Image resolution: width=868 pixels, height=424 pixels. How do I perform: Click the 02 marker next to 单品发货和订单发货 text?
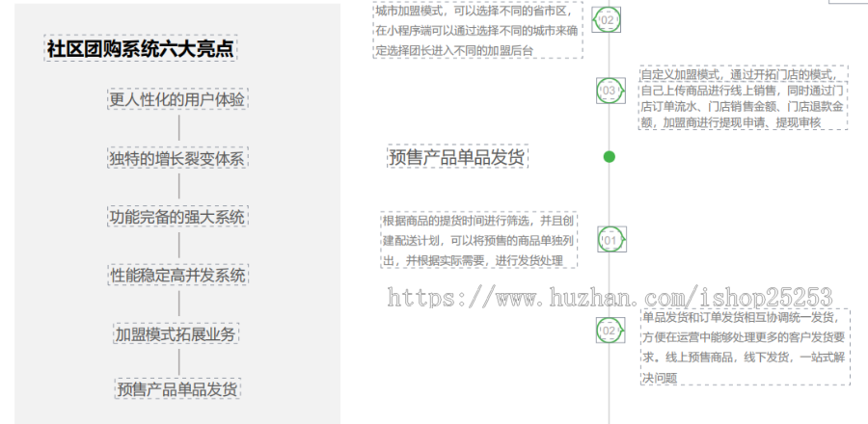coord(610,330)
